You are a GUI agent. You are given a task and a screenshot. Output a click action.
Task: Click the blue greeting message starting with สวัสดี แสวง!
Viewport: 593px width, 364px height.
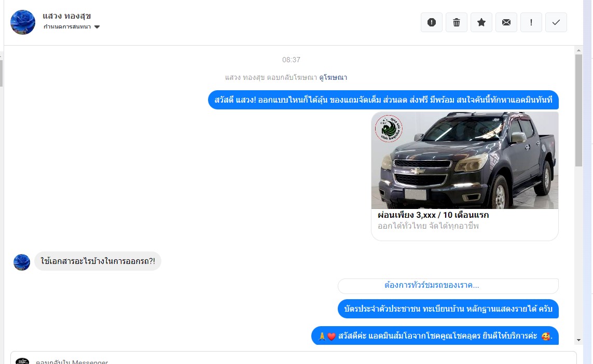coord(383,100)
